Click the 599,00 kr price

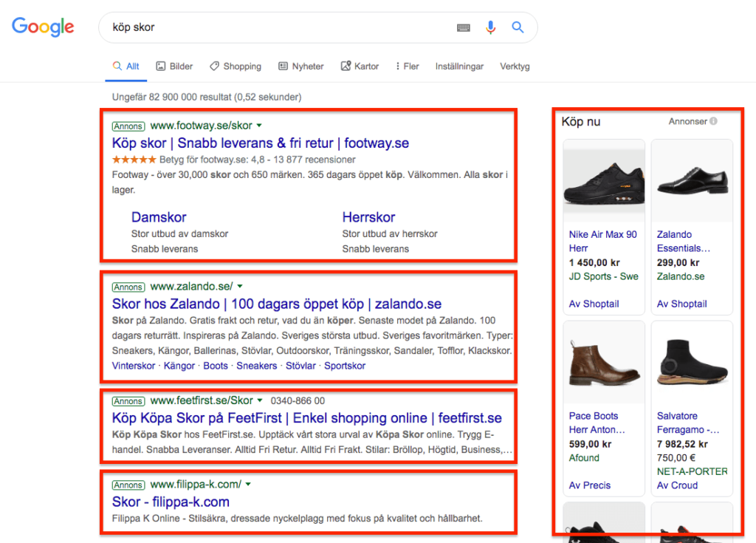tap(590, 444)
